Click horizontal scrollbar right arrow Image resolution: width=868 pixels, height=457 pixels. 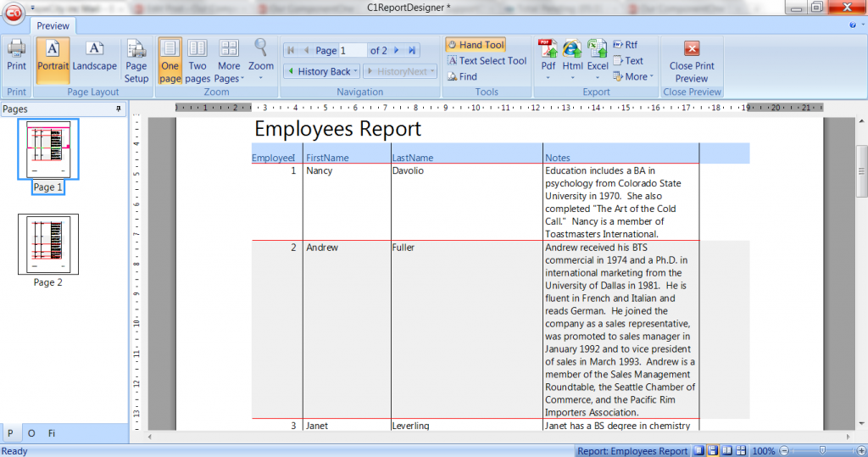pos(848,437)
